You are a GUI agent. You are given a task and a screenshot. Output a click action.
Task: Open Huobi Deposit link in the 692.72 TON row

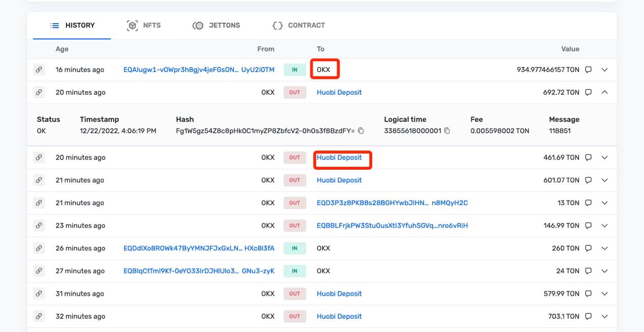click(x=339, y=93)
